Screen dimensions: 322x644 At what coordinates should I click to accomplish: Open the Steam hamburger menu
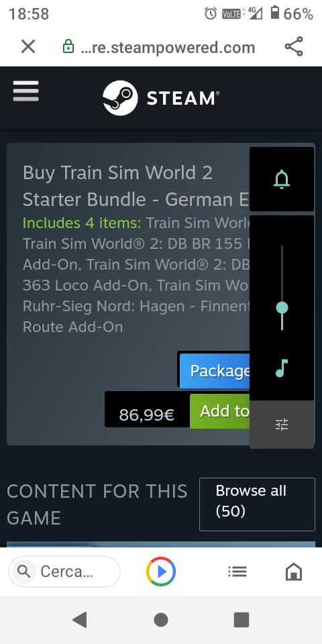(x=26, y=91)
